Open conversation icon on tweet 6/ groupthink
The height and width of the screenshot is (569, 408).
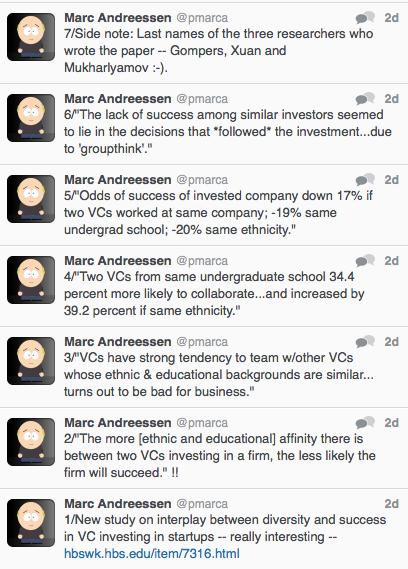(x=365, y=98)
